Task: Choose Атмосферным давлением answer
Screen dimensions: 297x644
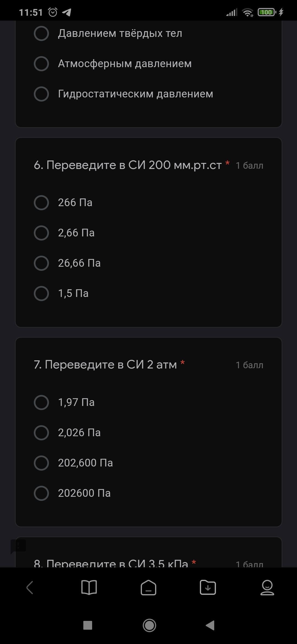Action: coord(41,64)
